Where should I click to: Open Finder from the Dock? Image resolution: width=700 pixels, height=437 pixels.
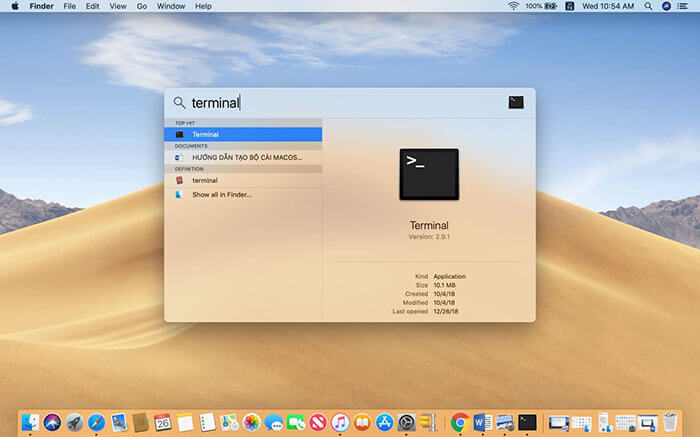pos(30,422)
